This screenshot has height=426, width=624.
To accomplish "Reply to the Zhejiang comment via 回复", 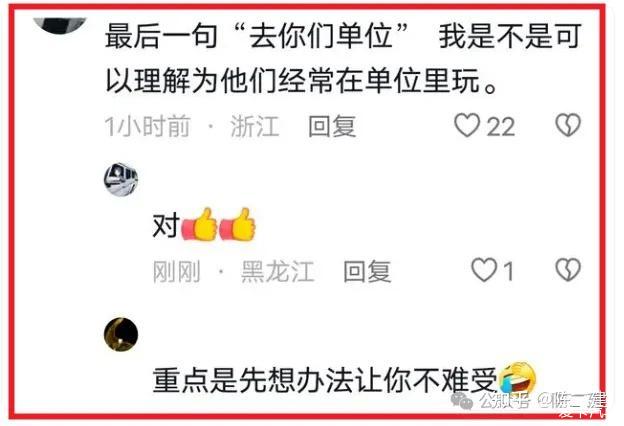I will [x=332, y=126].
